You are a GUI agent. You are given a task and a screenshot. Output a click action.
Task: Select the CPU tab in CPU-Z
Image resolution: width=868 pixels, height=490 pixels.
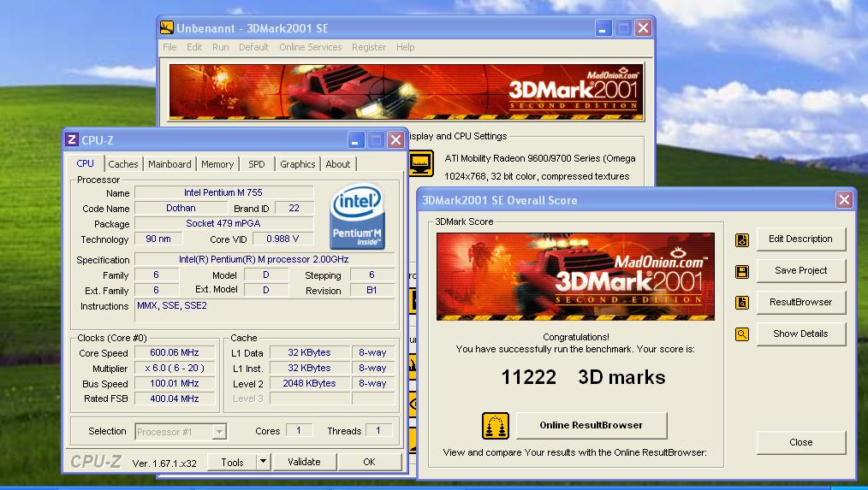click(x=86, y=163)
